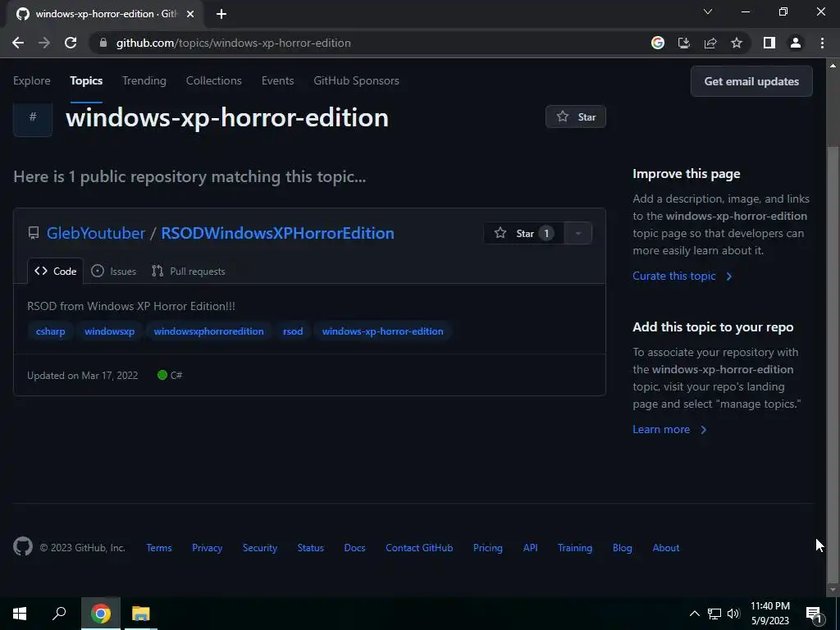Click the Chrome back arrow
This screenshot has width=840, height=630.
pyautogui.click(x=18, y=43)
